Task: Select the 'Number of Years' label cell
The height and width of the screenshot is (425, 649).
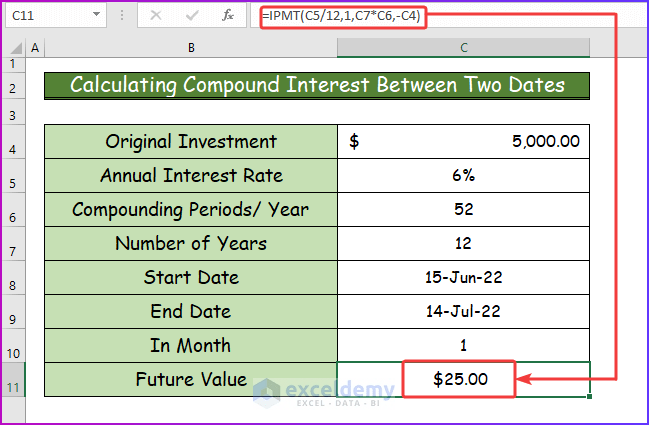Action: pyautogui.click(x=191, y=243)
